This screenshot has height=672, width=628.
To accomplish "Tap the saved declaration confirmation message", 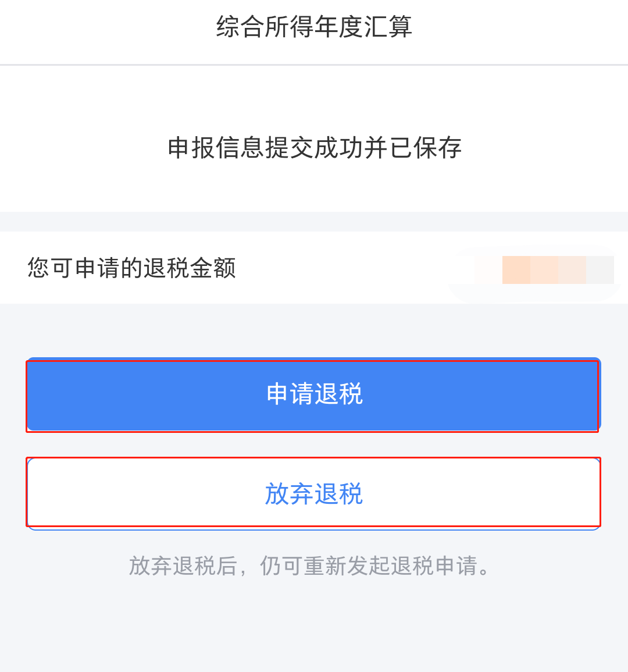I will [x=314, y=148].
